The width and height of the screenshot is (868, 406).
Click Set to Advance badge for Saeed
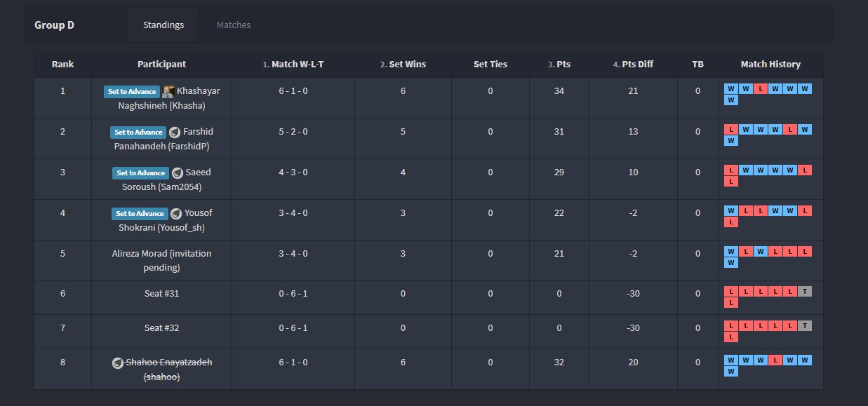(x=140, y=173)
